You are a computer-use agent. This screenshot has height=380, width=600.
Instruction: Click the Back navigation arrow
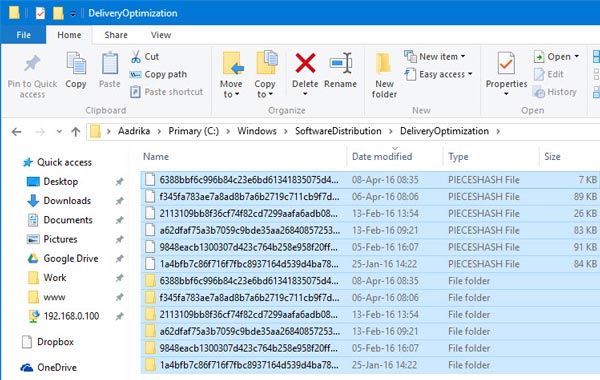click(16, 132)
